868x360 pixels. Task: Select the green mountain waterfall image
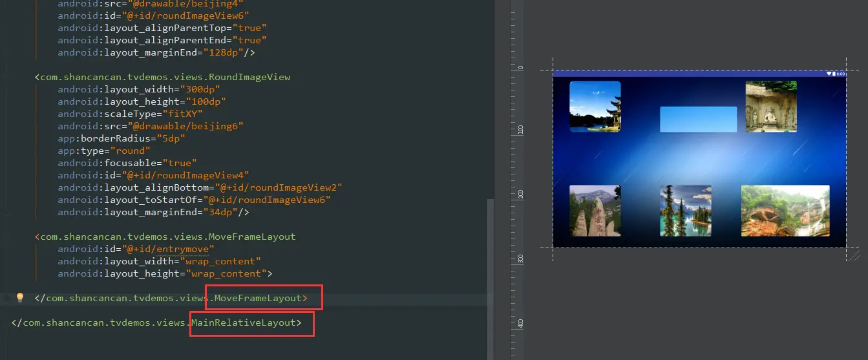(x=785, y=211)
